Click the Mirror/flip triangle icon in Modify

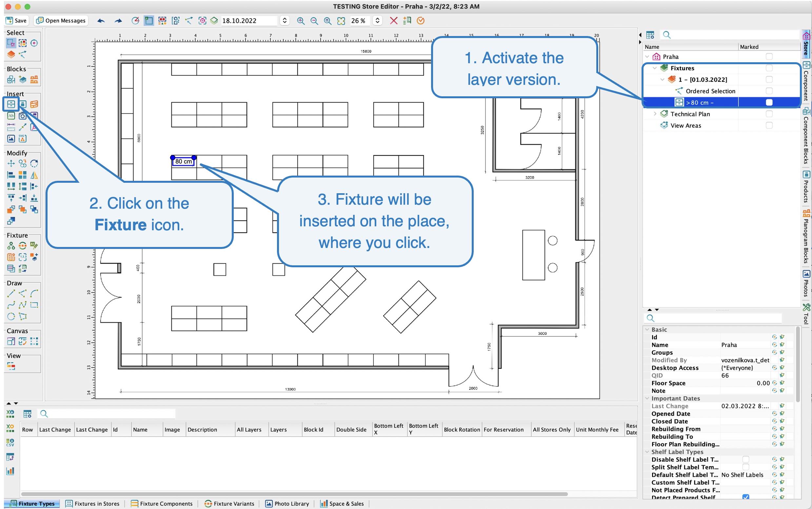pos(34,175)
